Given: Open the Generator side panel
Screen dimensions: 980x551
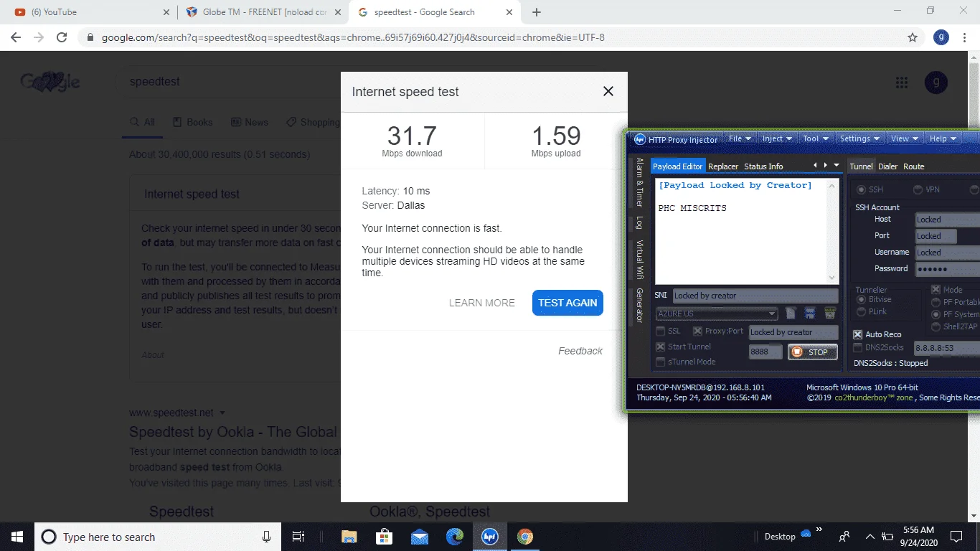Looking at the screenshot, I should tap(639, 306).
